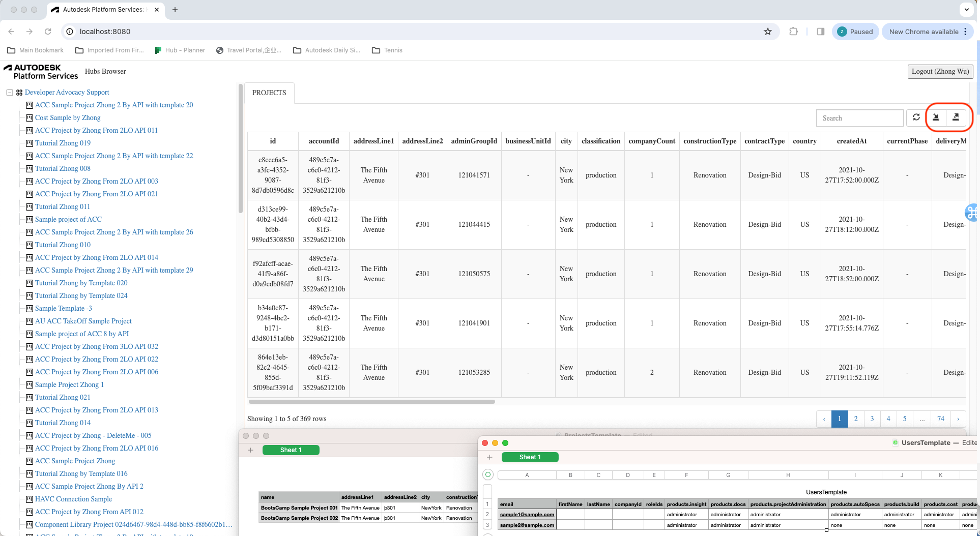Add a sheet in UsersTemplate window

pyautogui.click(x=489, y=457)
